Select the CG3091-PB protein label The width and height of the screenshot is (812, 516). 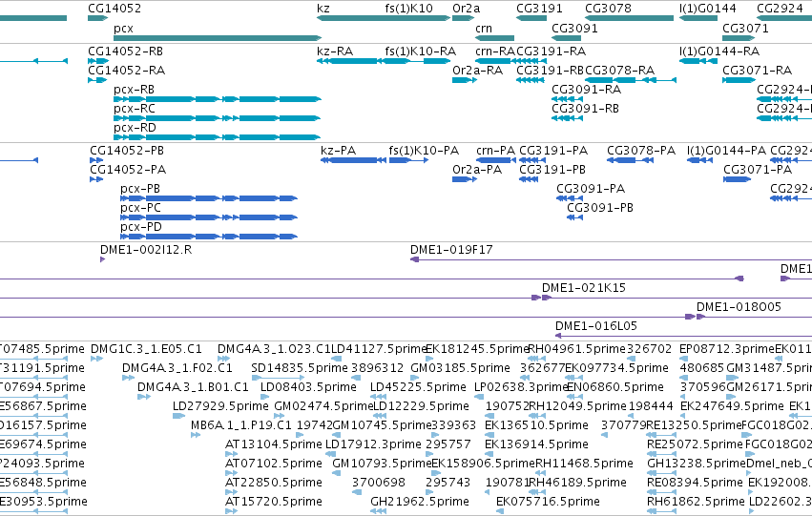600,208
